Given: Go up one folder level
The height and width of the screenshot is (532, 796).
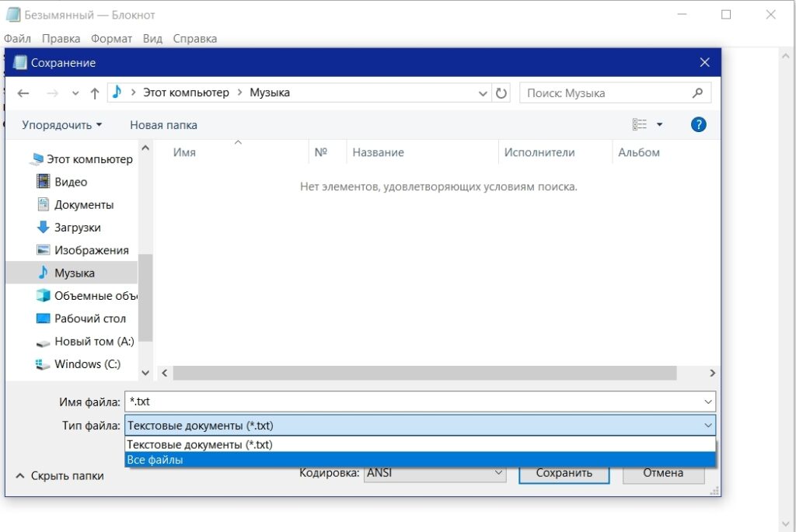Looking at the screenshot, I should click(94, 93).
